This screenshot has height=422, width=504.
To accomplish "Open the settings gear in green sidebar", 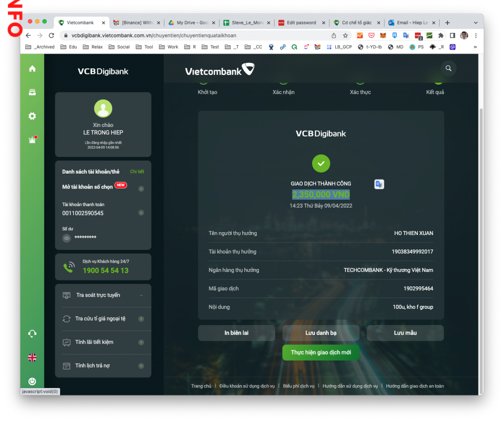I will 32,116.
